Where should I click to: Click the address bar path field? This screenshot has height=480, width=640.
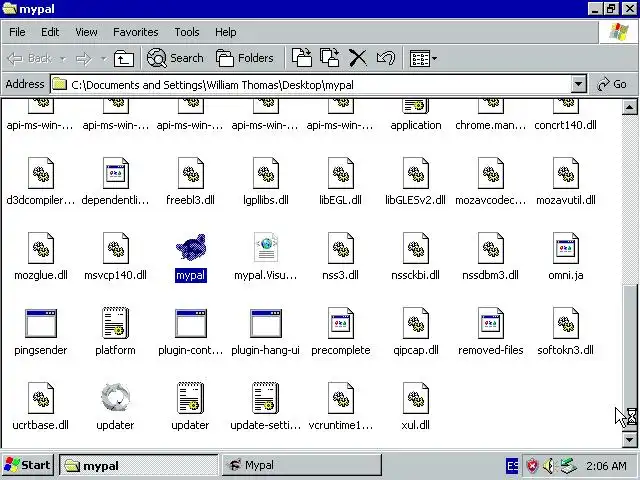click(x=310, y=84)
